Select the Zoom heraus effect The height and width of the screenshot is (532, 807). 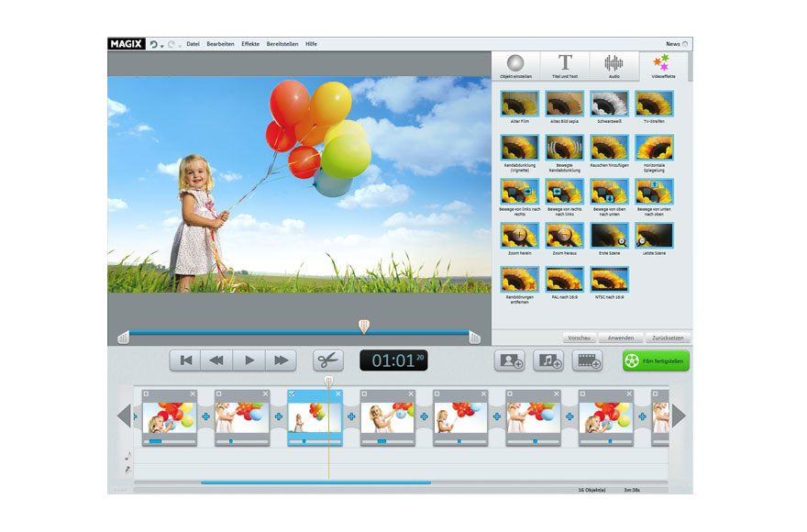tap(565, 236)
